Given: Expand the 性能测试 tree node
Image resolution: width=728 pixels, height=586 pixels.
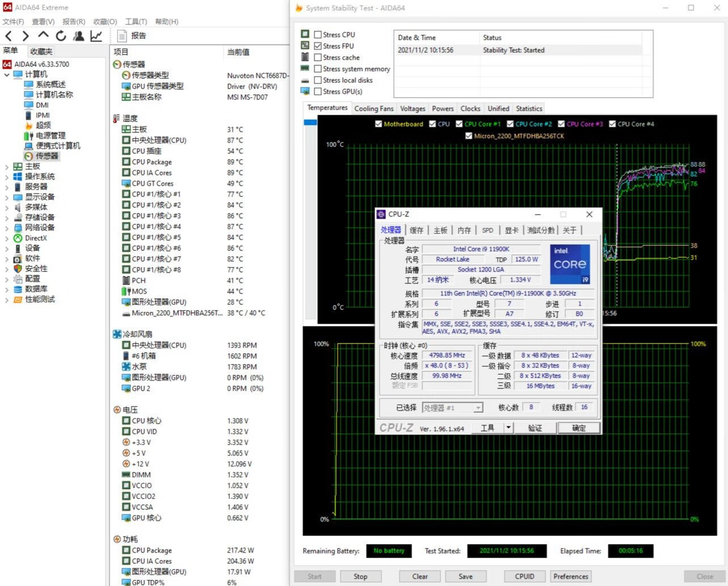Looking at the screenshot, I should pyautogui.click(x=6, y=299).
